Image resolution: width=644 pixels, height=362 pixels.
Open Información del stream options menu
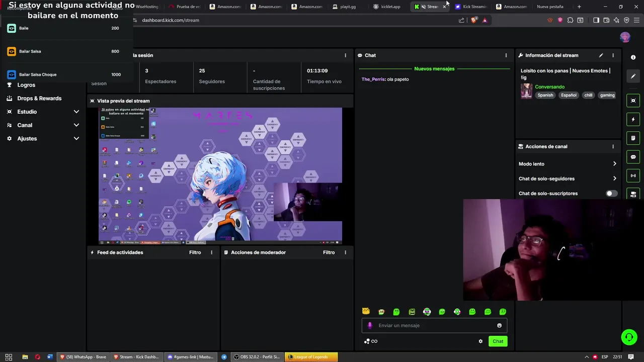pos(613,55)
